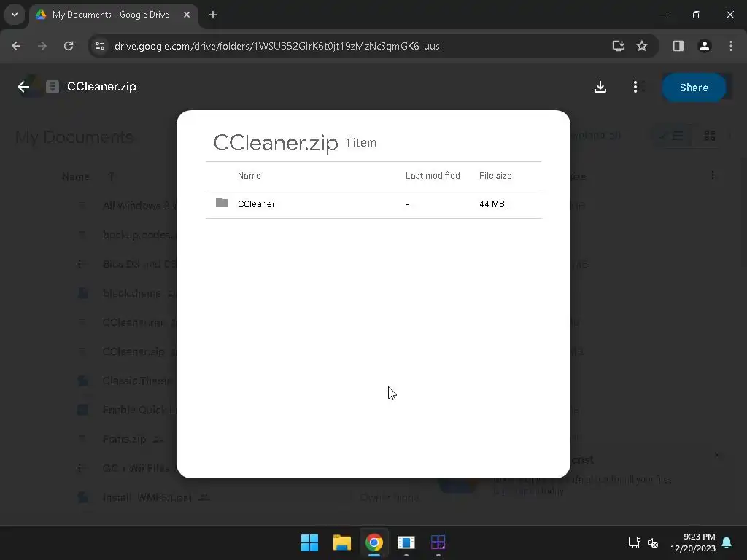Click the CCleaner.zip title in preview header
This screenshot has width=747, height=560.
[101, 87]
